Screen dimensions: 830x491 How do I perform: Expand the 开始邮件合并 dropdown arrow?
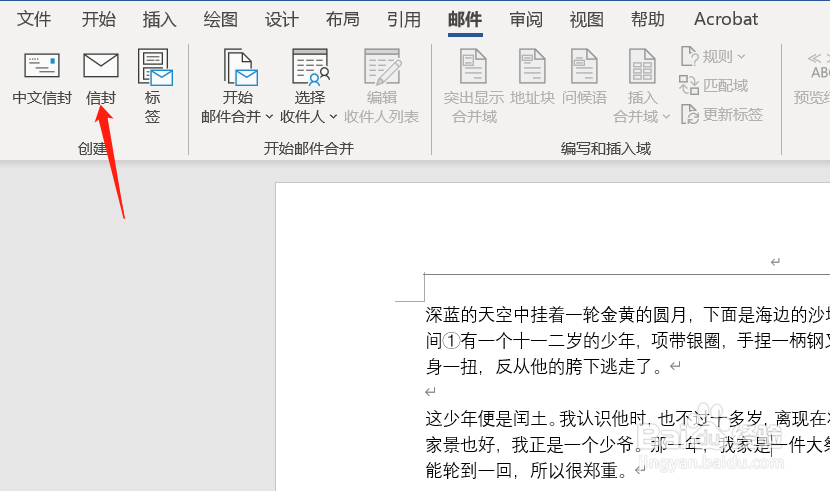269,116
